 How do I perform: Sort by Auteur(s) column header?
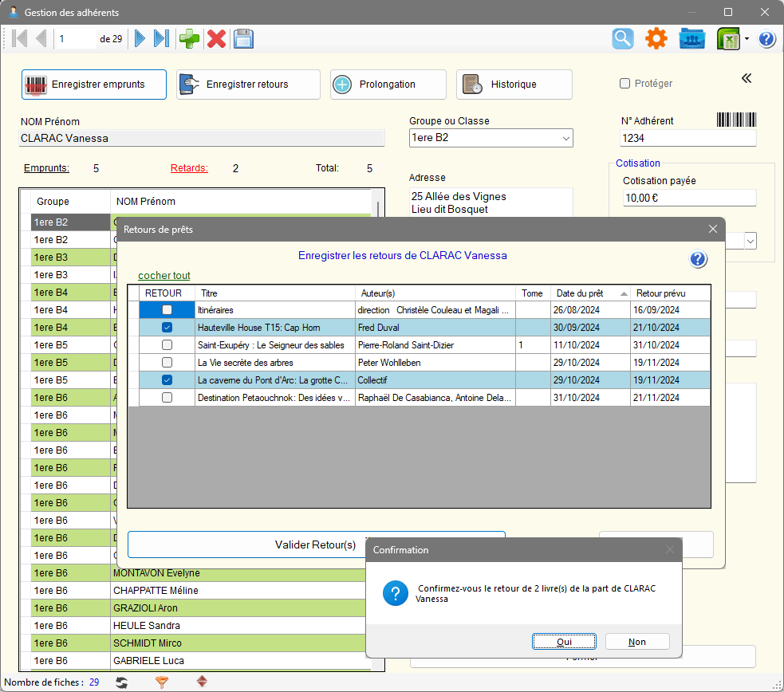click(x=435, y=293)
